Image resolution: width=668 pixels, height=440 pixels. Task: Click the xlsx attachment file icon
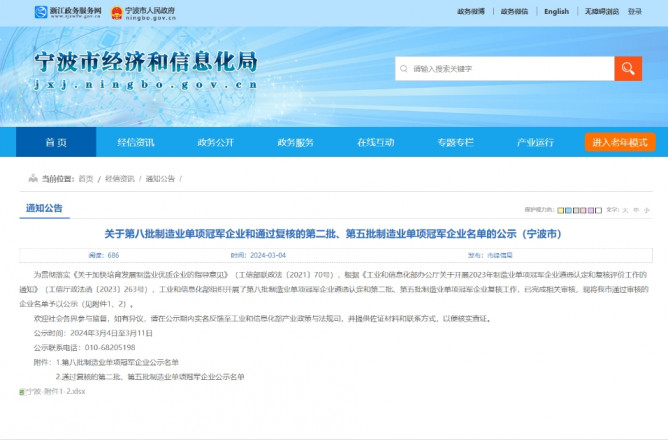tap(22, 392)
